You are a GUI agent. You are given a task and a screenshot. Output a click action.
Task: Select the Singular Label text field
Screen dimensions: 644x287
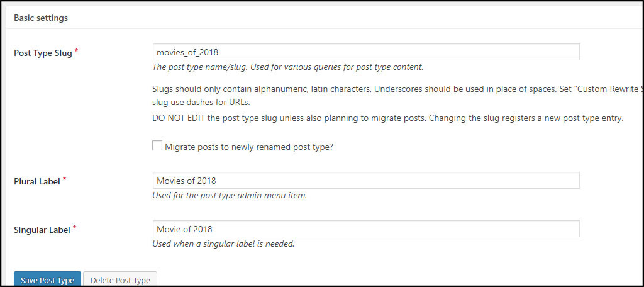(x=366, y=229)
